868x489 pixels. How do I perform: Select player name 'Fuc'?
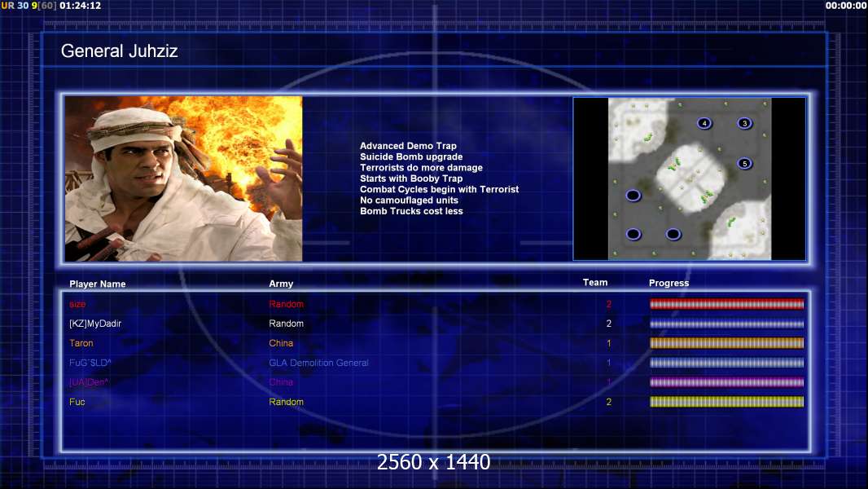(x=77, y=402)
